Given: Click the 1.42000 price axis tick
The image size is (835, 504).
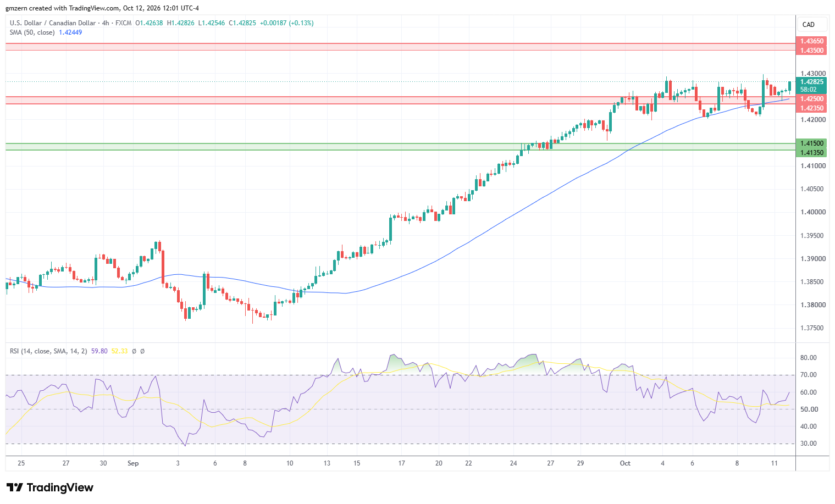Looking at the screenshot, I should tap(813, 120).
